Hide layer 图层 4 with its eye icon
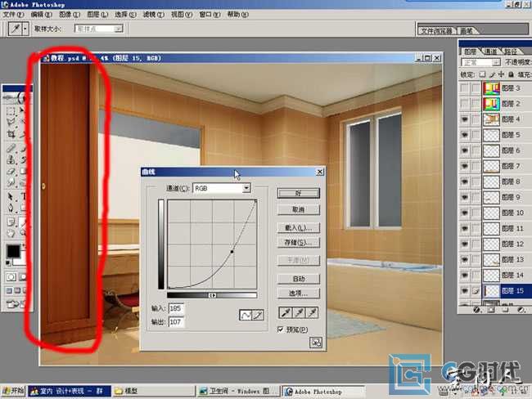The width and height of the screenshot is (532, 399). tap(465, 119)
